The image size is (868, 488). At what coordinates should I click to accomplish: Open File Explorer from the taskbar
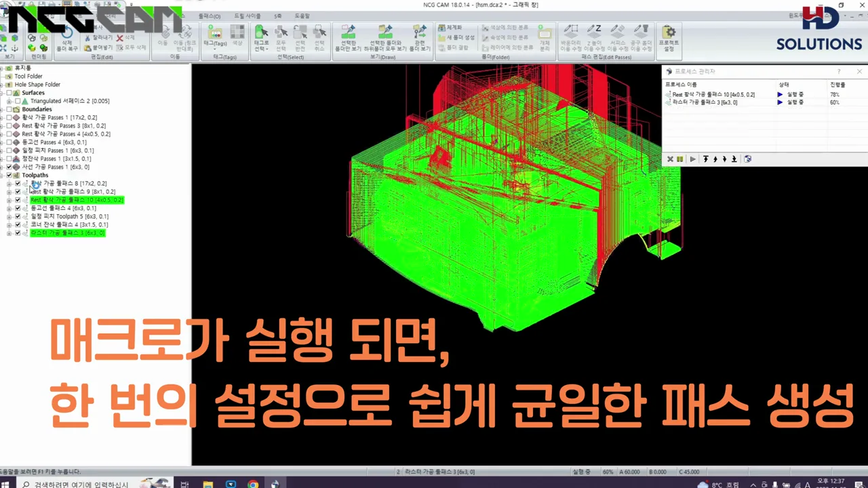(208, 484)
